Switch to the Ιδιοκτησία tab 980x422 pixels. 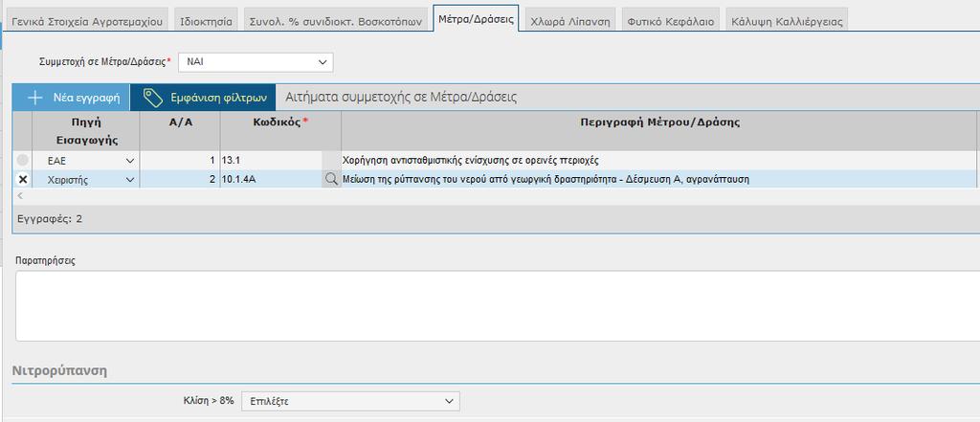206,21
